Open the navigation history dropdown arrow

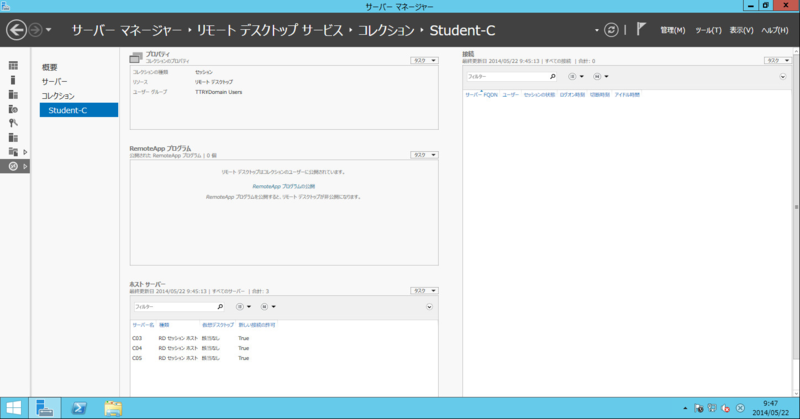click(48, 30)
